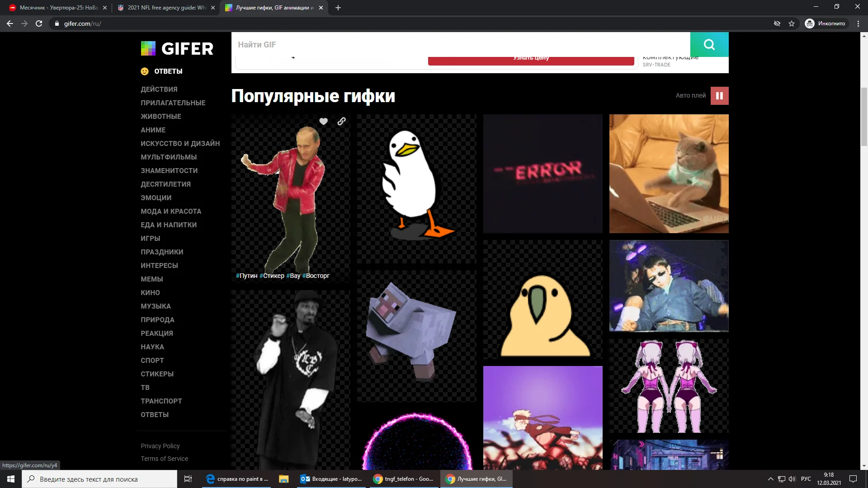This screenshot has height=488, width=868.
Task: Click the GIF search magnifier icon
Action: coord(709,44)
